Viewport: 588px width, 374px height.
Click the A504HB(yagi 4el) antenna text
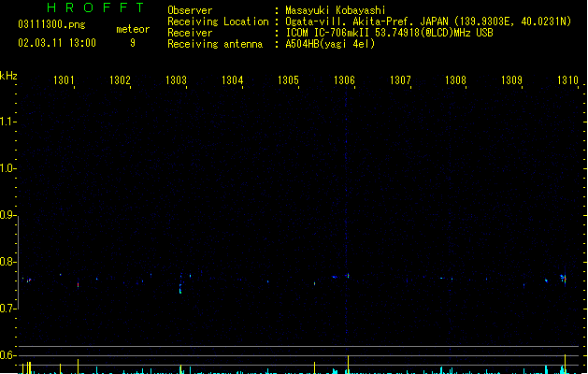point(330,44)
